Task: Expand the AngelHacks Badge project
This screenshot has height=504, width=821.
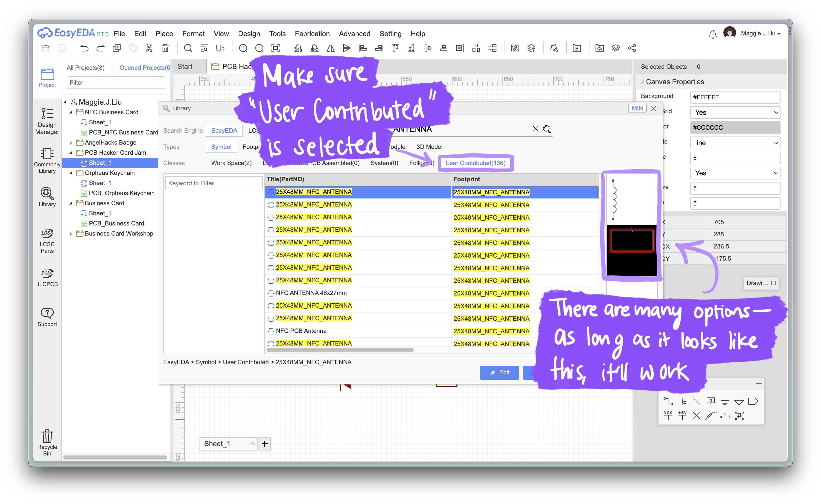Action: [71, 143]
